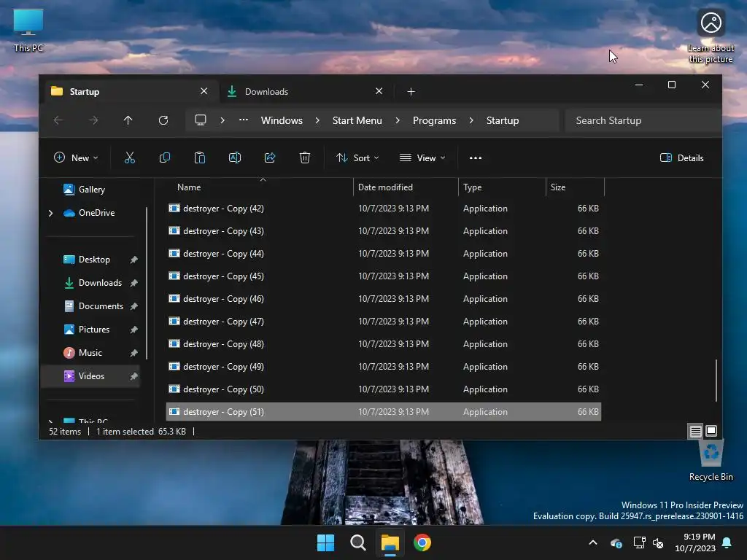Screen dimensions: 747x560
Task: Close the Downloads tab
Action: click(379, 91)
